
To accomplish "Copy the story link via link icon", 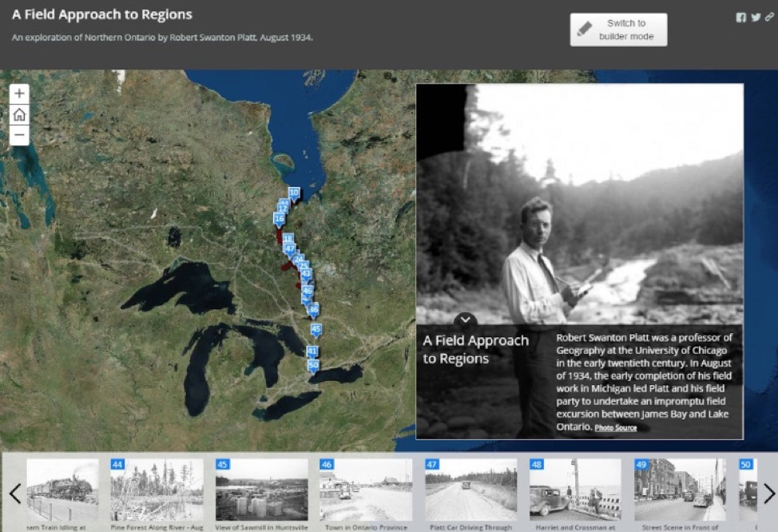I will (769, 18).
